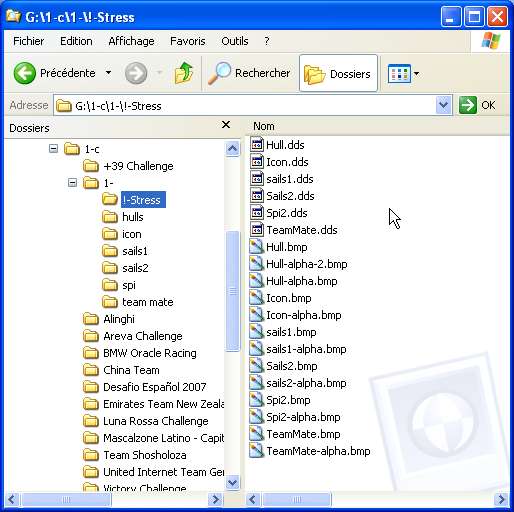Viewport: 514px width, 512px height.
Task: Click the folder tree vertical scrollbar thumb
Action: (232, 291)
